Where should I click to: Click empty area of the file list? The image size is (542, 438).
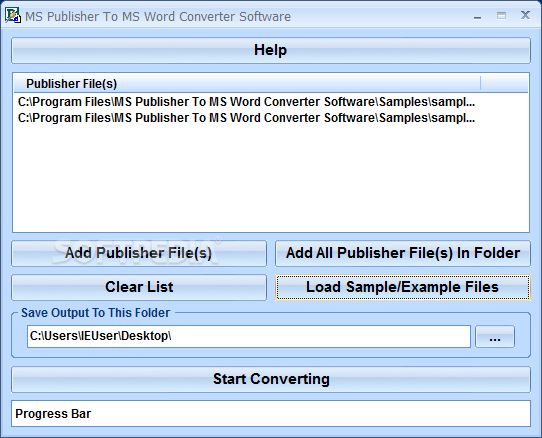click(x=271, y=178)
